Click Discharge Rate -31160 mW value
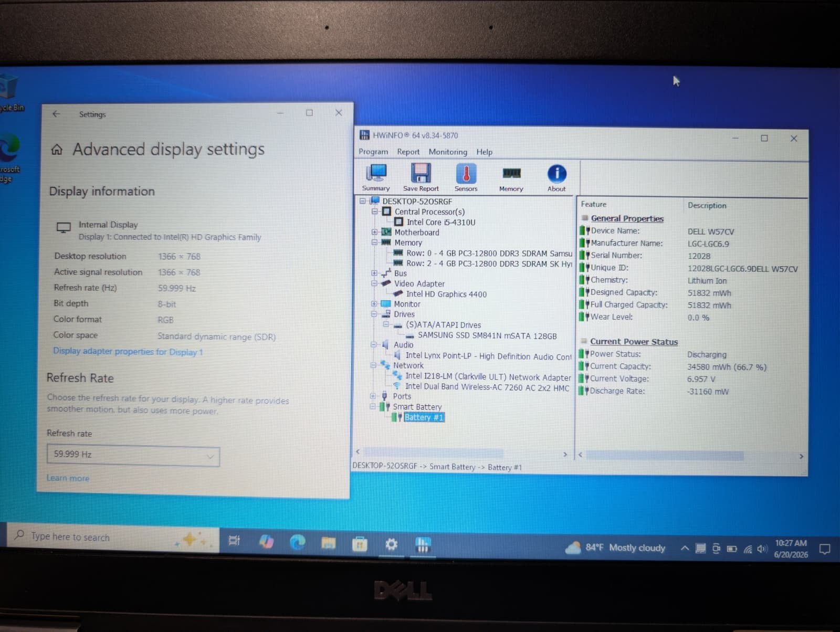840x632 pixels. coord(707,392)
